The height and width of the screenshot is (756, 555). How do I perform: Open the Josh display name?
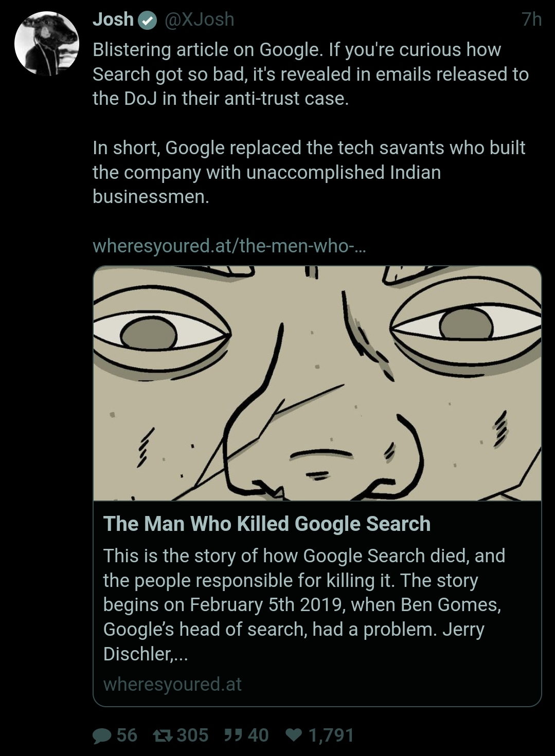113,20
